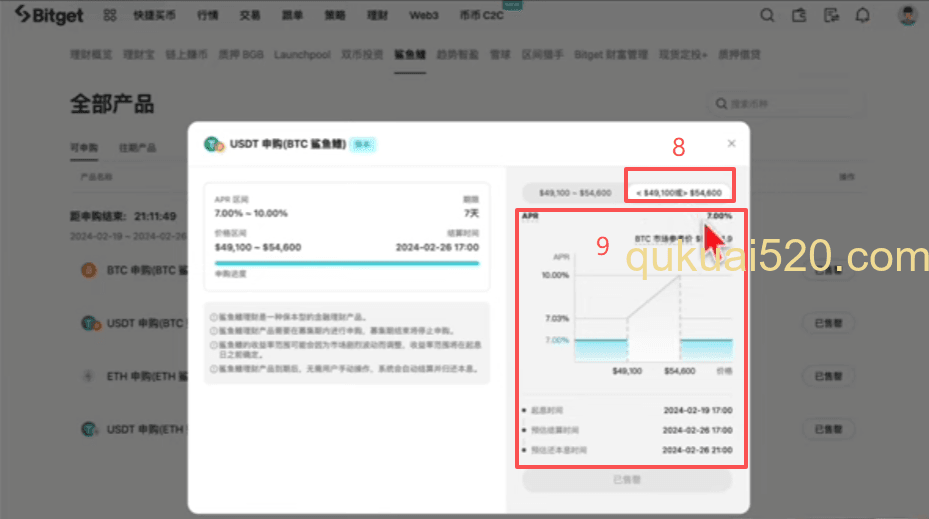
Task: Click the $49,100 price axis label
Action: click(627, 371)
